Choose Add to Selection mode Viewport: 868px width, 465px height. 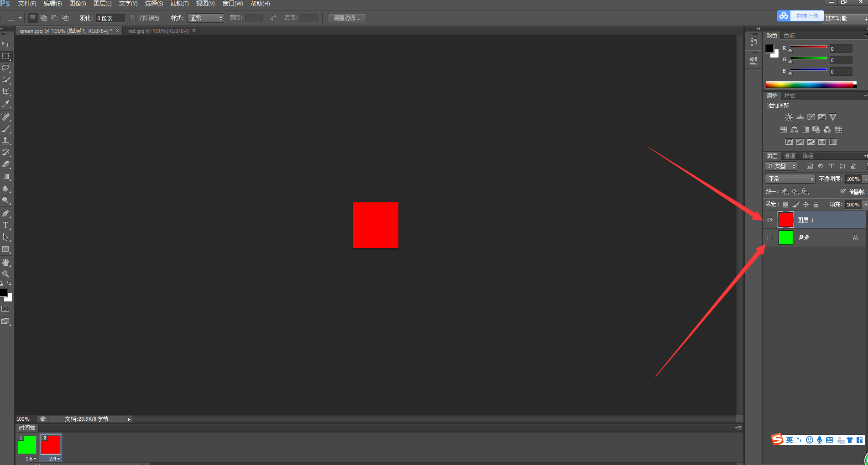pos(44,18)
